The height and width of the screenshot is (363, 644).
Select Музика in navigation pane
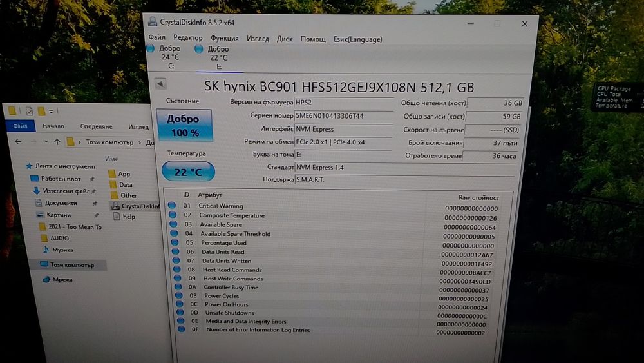coord(58,250)
